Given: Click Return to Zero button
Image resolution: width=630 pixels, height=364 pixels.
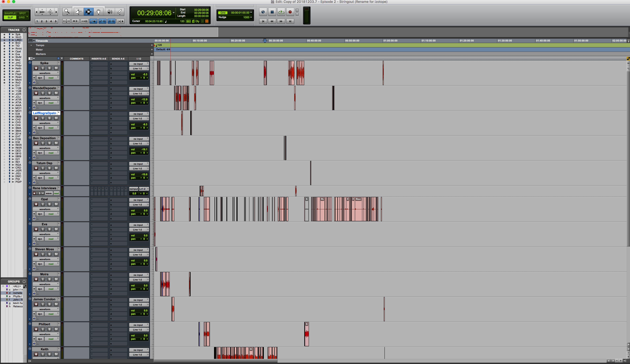Looking at the screenshot, I should (x=263, y=21).
